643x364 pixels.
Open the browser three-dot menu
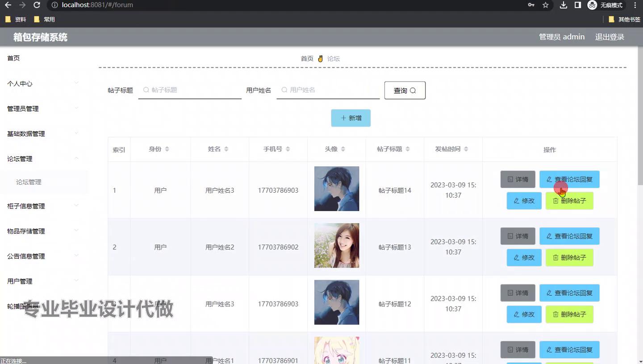[x=635, y=5]
